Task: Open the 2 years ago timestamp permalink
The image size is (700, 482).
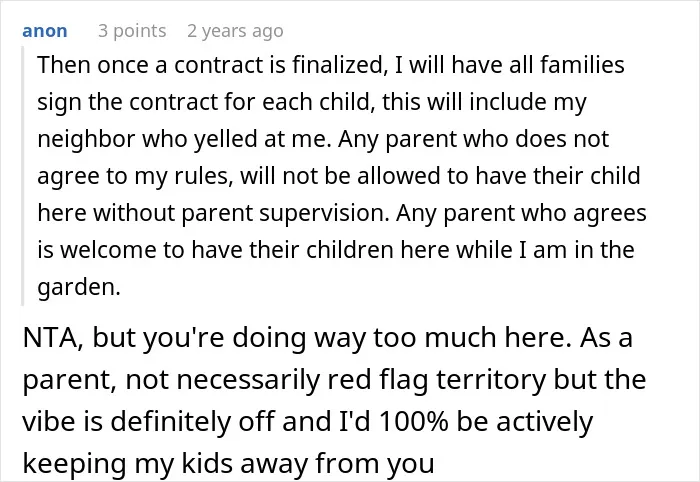Action: click(235, 31)
